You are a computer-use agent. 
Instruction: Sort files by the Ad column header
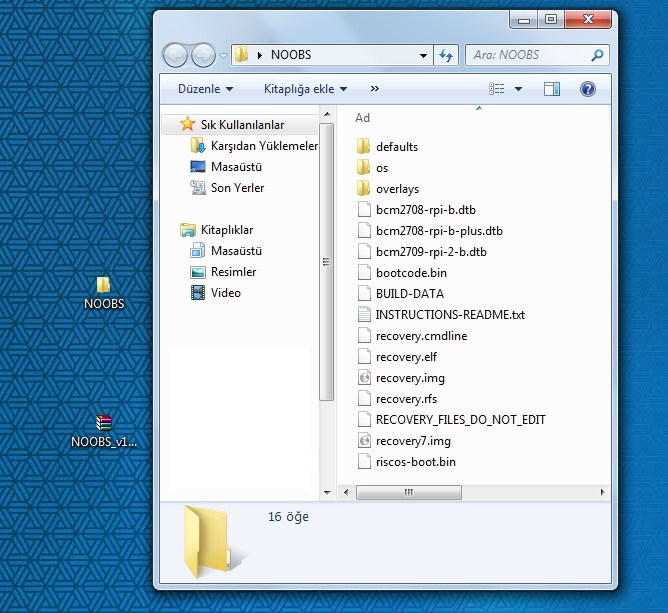(x=362, y=118)
